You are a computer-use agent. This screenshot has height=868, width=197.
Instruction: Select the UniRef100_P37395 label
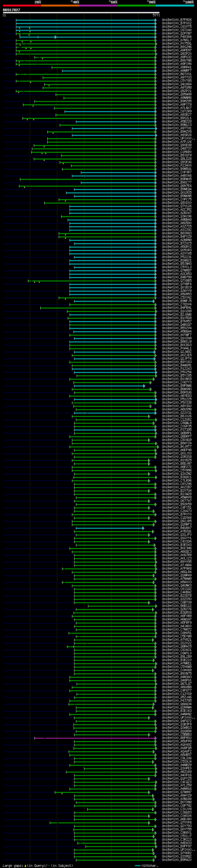(x=177, y=430)
